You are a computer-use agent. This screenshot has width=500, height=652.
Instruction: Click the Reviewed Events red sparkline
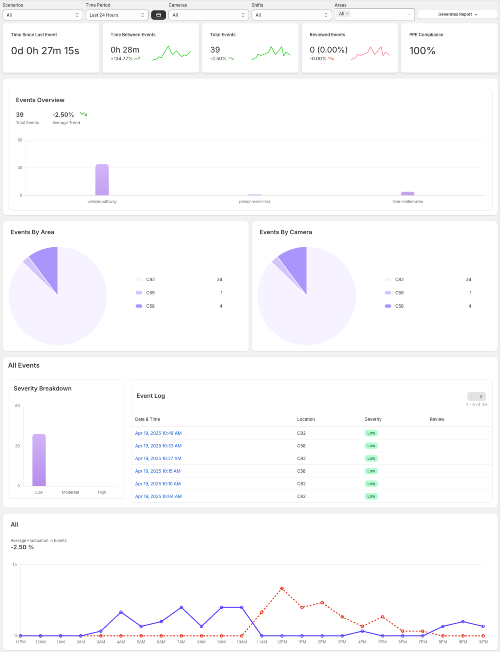(x=370, y=53)
